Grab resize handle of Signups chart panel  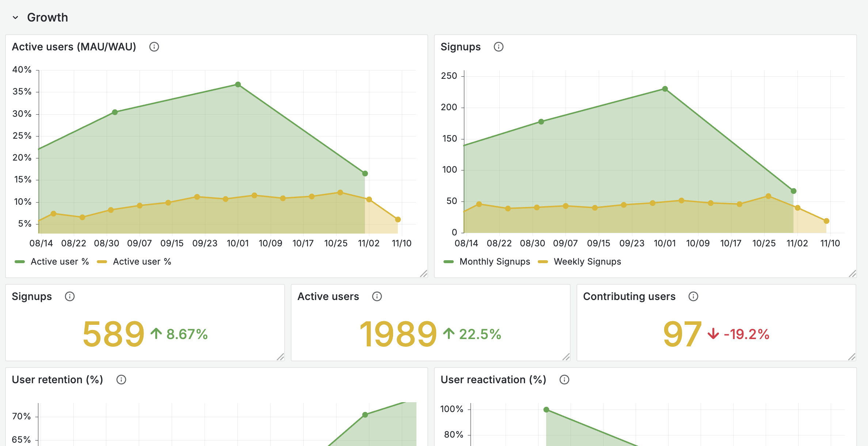(x=852, y=273)
